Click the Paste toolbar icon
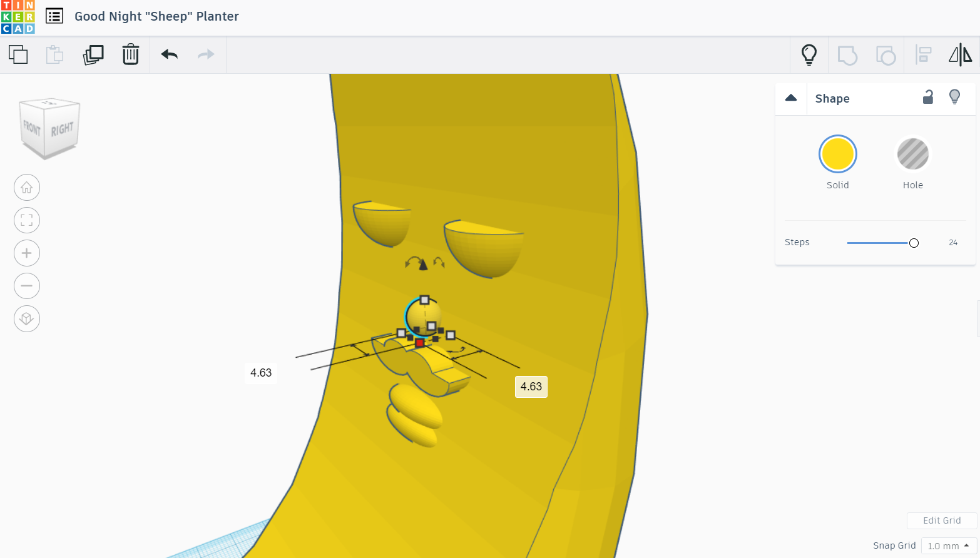The height and width of the screenshot is (558, 980). pos(55,55)
